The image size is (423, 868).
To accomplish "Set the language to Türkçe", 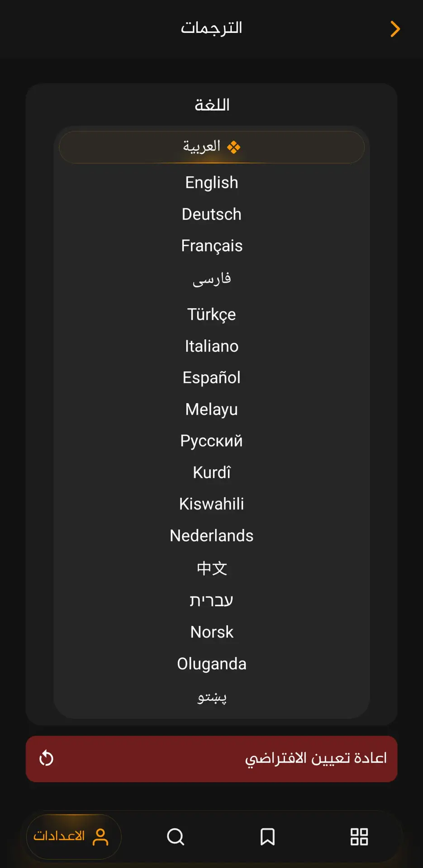I will [x=211, y=314].
